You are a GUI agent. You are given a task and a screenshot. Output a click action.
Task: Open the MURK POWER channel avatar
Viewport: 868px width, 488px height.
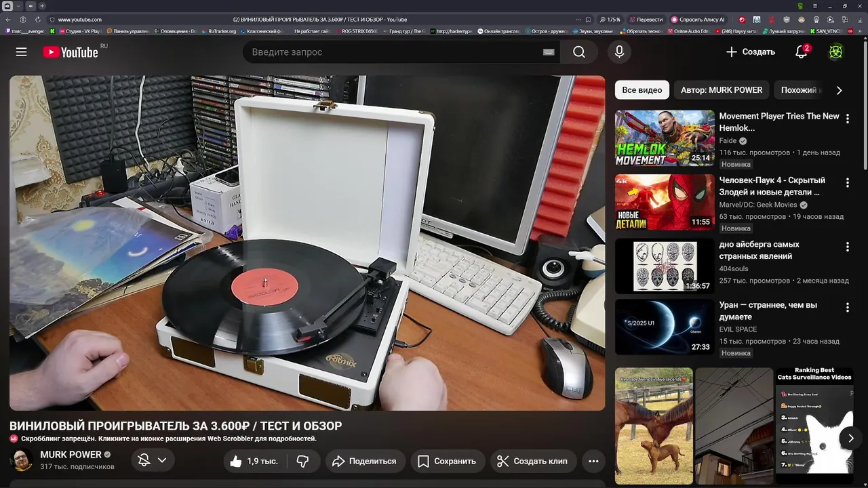coord(21,460)
